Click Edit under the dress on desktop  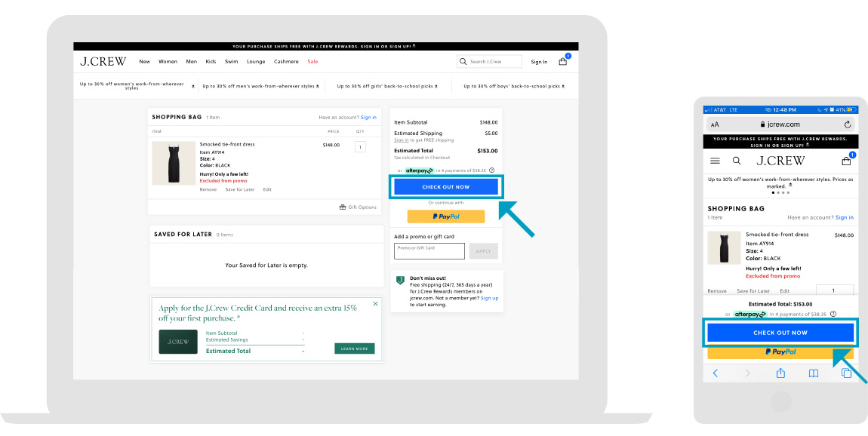click(x=267, y=189)
